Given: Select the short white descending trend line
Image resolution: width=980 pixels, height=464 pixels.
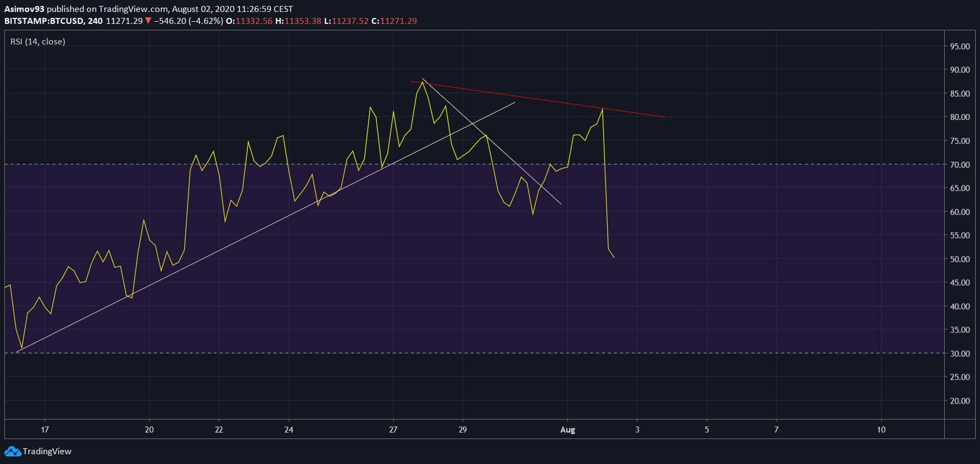Looking at the screenshot, I should [x=521, y=168].
